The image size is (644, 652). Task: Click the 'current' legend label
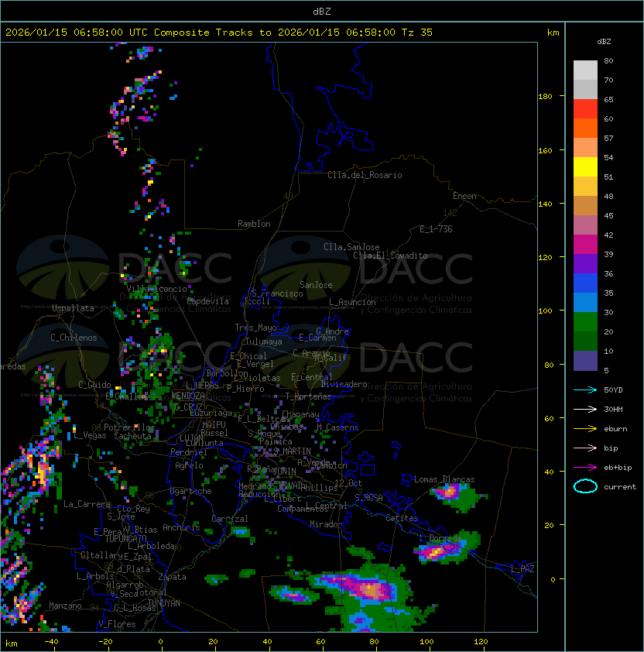[x=620, y=487]
